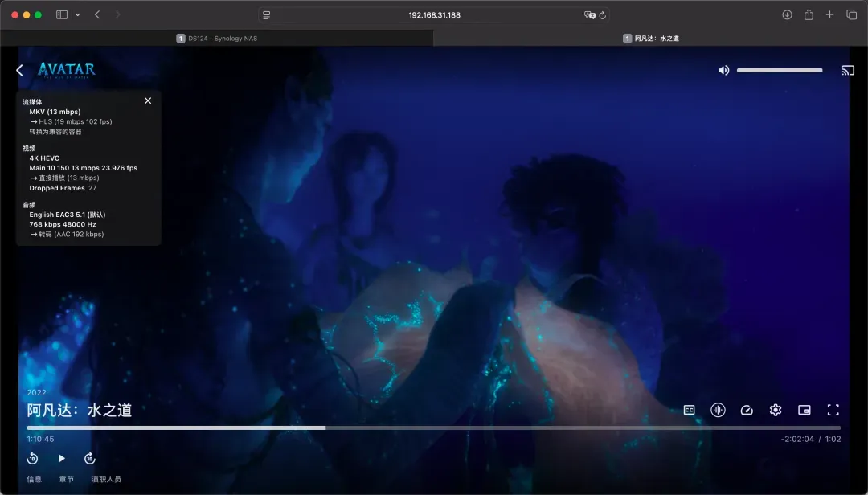The width and height of the screenshot is (868, 495).
Task: Reload the current page
Action: point(603,15)
